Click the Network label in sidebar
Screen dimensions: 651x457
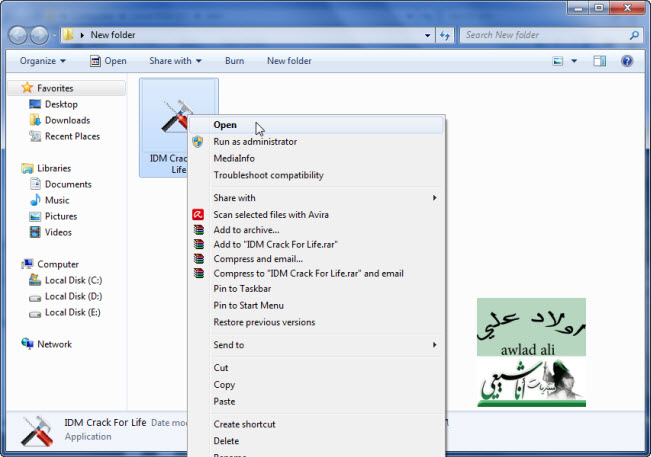click(54, 344)
